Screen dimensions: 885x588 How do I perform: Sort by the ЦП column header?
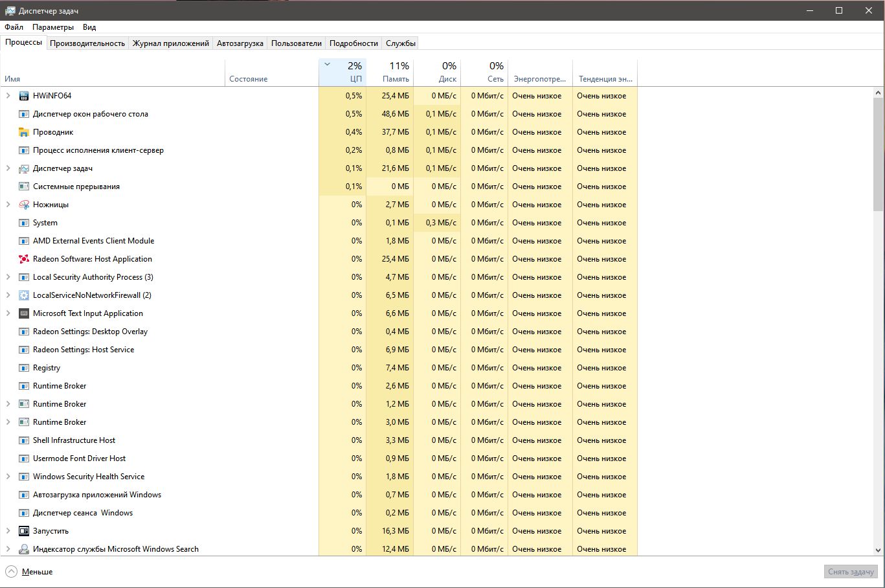point(342,73)
